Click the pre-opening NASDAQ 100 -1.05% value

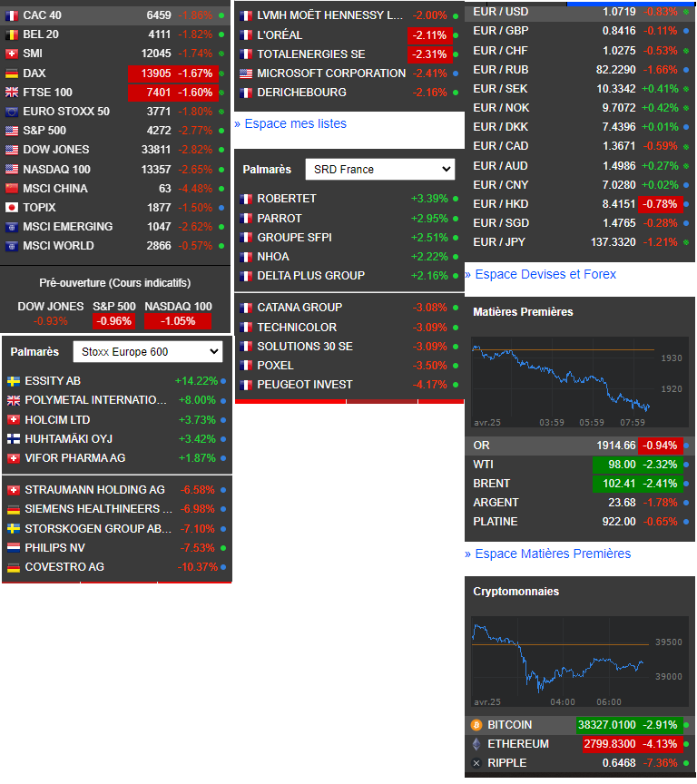(x=178, y=321)
